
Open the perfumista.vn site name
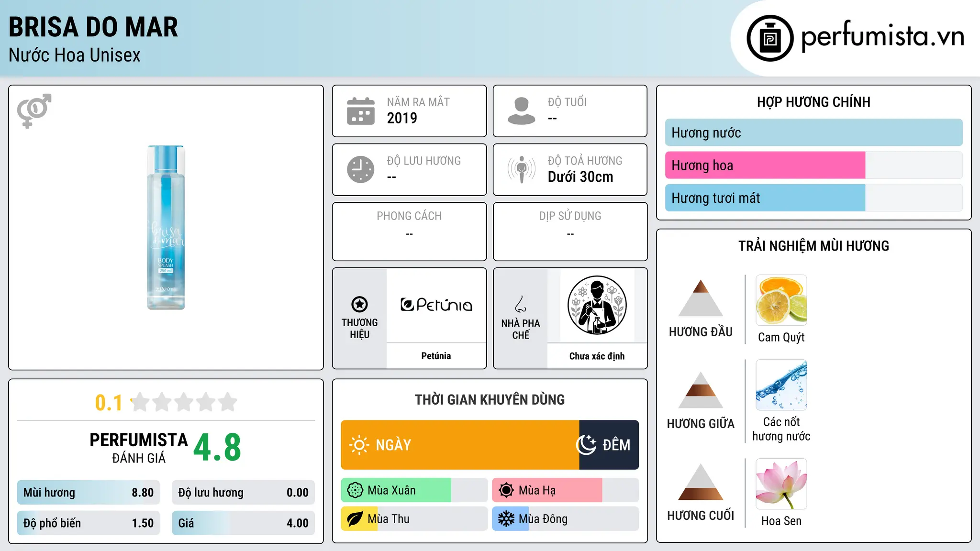coord(883,36)
